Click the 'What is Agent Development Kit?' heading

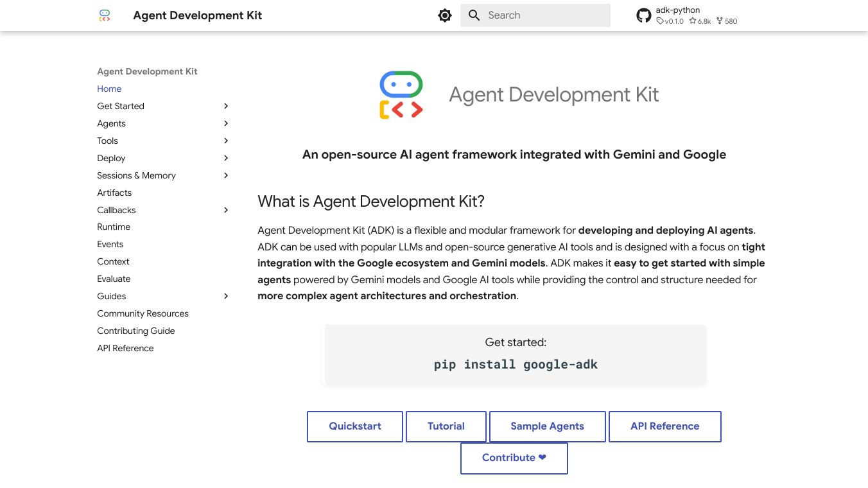(x=371, y=202)
